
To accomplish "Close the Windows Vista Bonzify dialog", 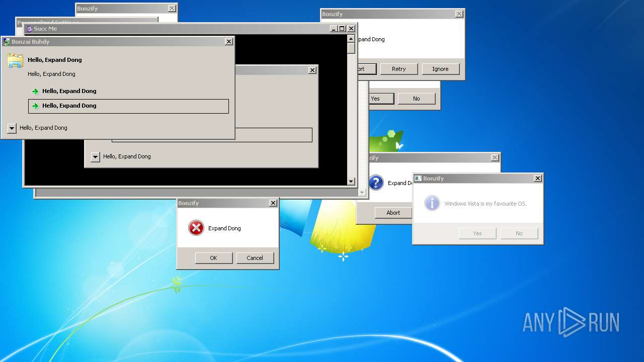I will click(x=538, y=178).
